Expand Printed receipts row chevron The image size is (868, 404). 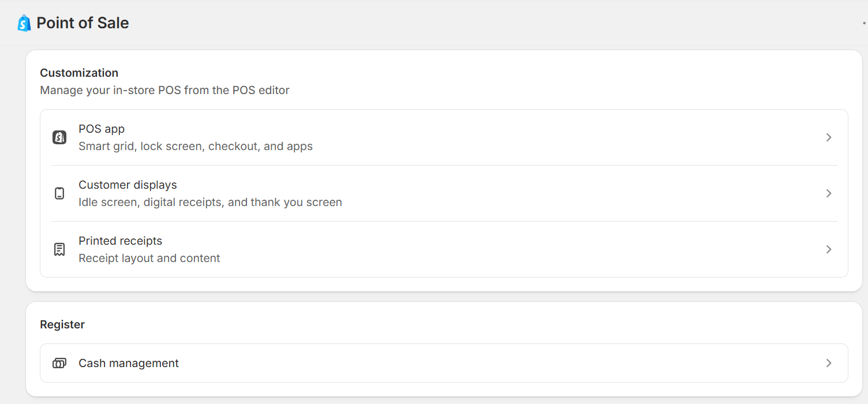pyautogui.click(x=829, y=249)
